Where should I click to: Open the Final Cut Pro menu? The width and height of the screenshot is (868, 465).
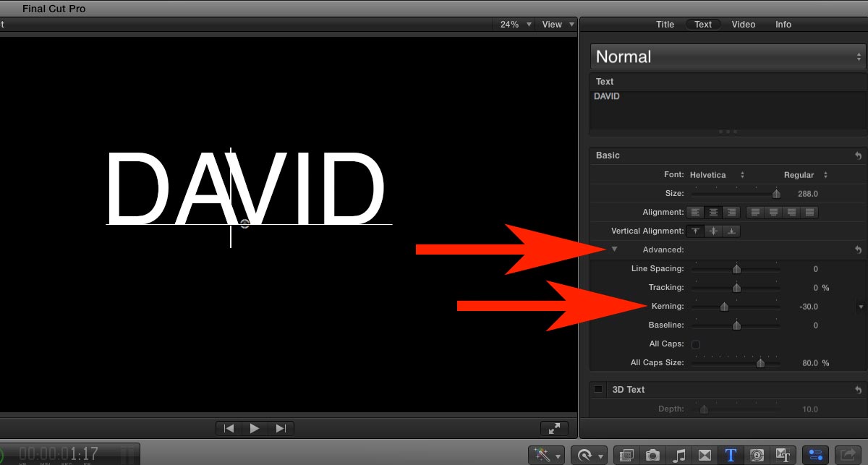point(54,9)
